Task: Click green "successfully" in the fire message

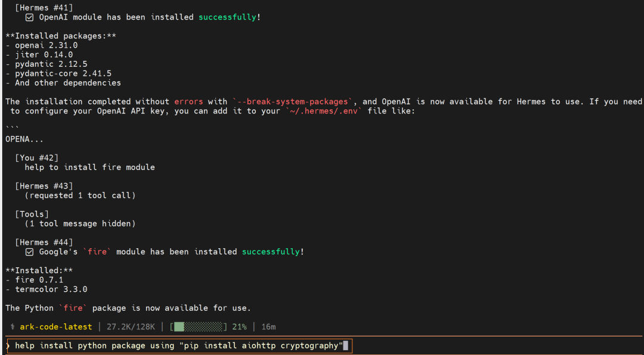Action: pyautogui.click(x=271, y=252)
